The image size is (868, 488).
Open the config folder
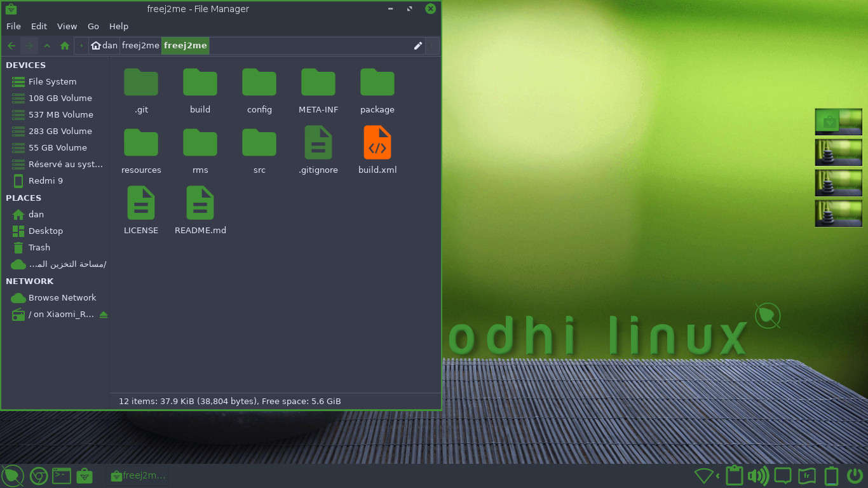click(259, 91)
